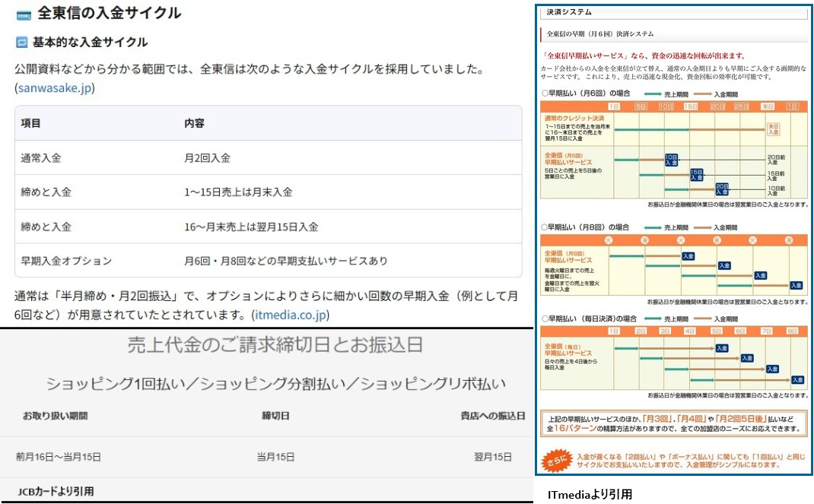Click the 早期払い（毎日決済）の場合 label
Image resolution: width=814 pixels, height=504 pixels.
pos(590,319)
